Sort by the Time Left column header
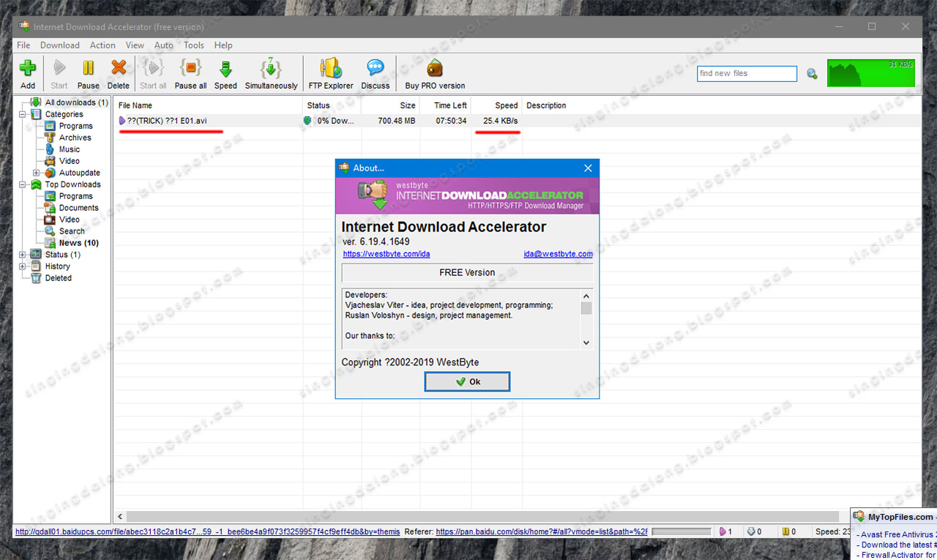The width and height of the screenshot is (937, 560). (445, 105)
